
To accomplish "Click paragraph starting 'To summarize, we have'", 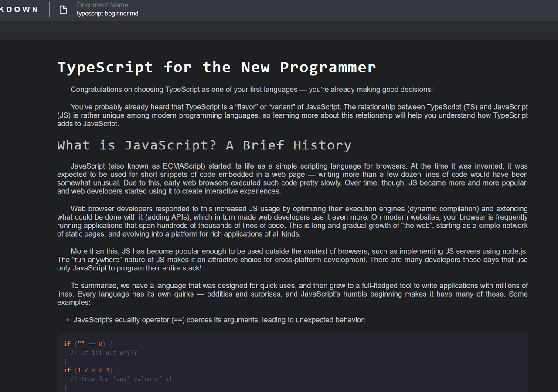I will point(293,294).
